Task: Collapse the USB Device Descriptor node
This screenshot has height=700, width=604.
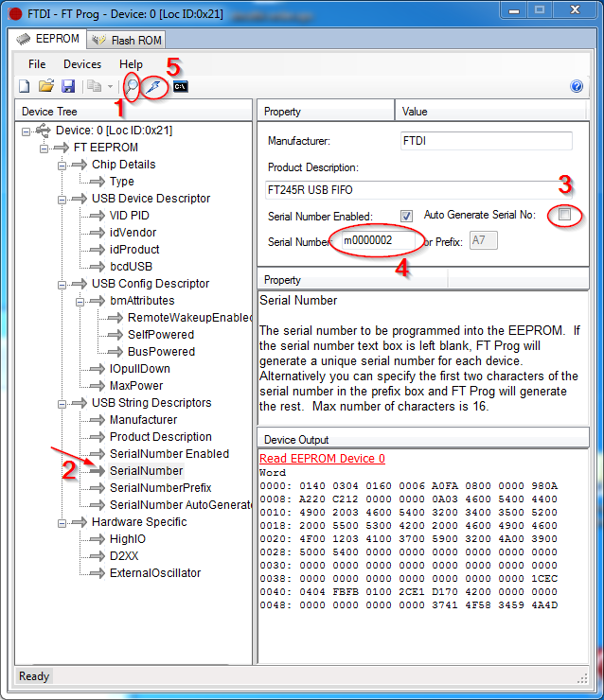Action: click(x=62, y=200)
